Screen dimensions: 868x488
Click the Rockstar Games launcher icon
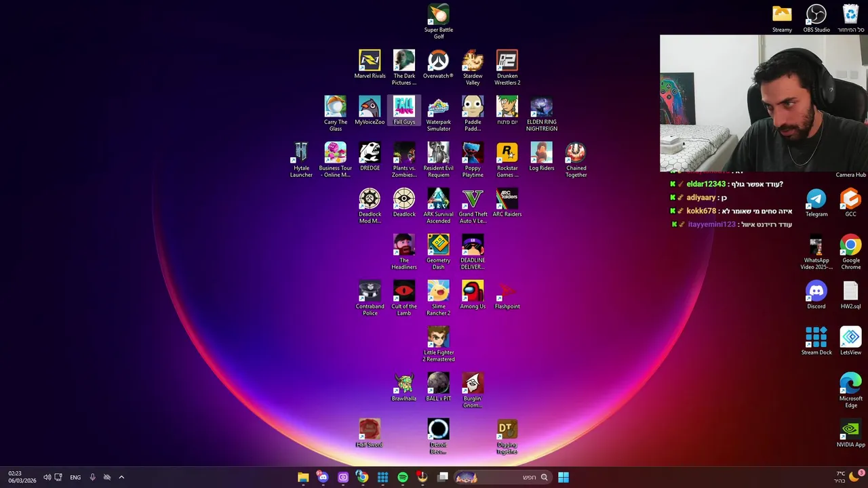click(507, 159)
